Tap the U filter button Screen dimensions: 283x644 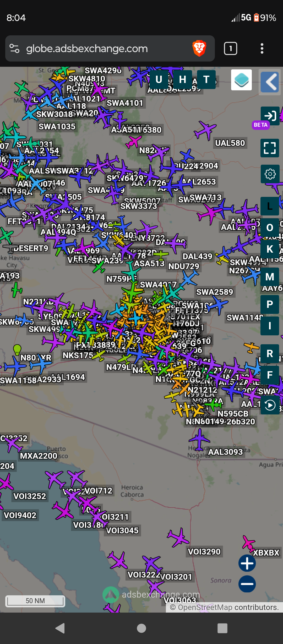159,80
